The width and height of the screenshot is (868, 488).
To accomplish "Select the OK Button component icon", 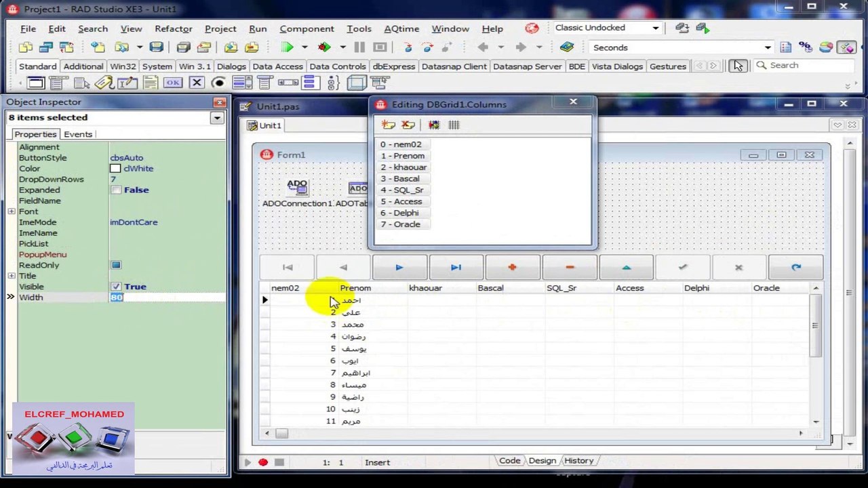I will coord(173,83).
